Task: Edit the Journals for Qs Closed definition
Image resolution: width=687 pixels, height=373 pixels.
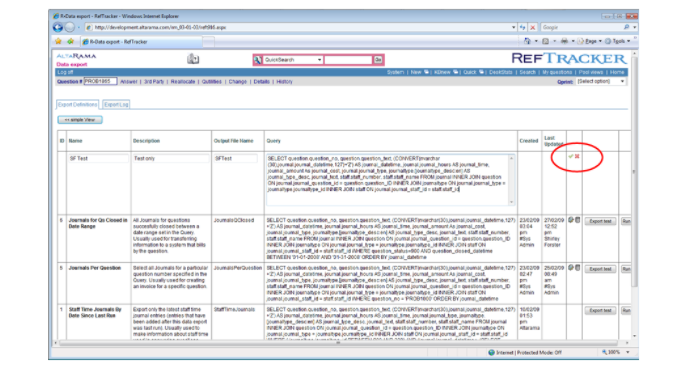Action: [x=571, y=220]
